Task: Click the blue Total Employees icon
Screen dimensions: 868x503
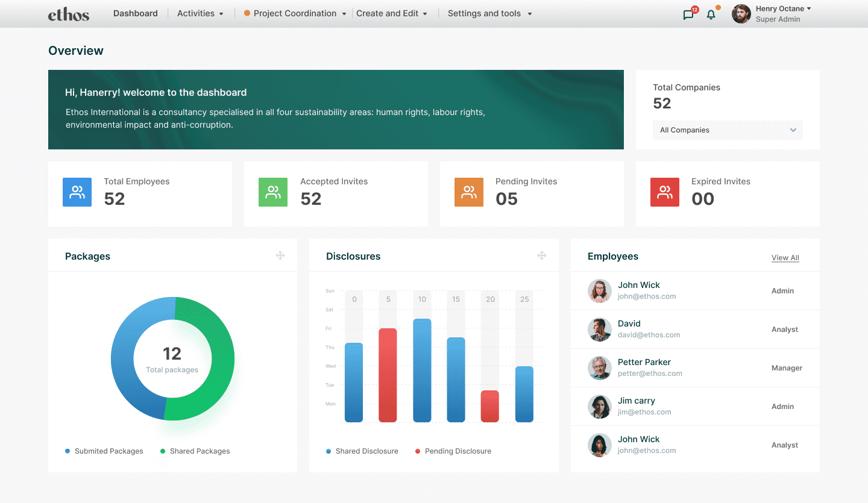Action: 77,192
